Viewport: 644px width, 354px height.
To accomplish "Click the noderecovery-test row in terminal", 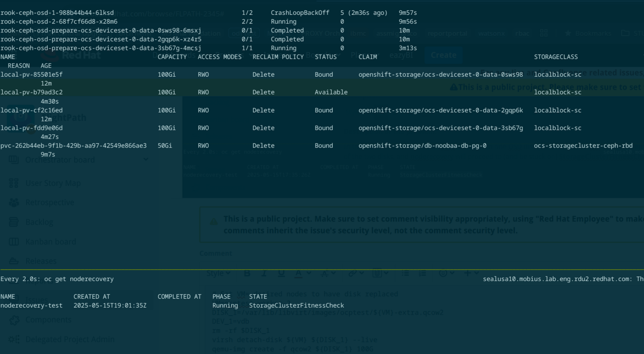I will pos(31,305).
